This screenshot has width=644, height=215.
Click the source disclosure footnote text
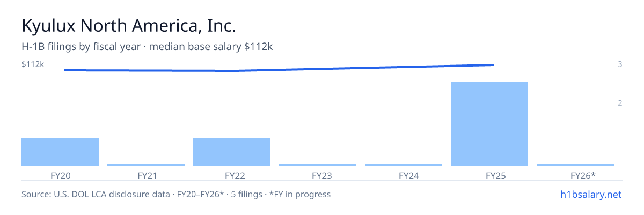pos(176,194)
